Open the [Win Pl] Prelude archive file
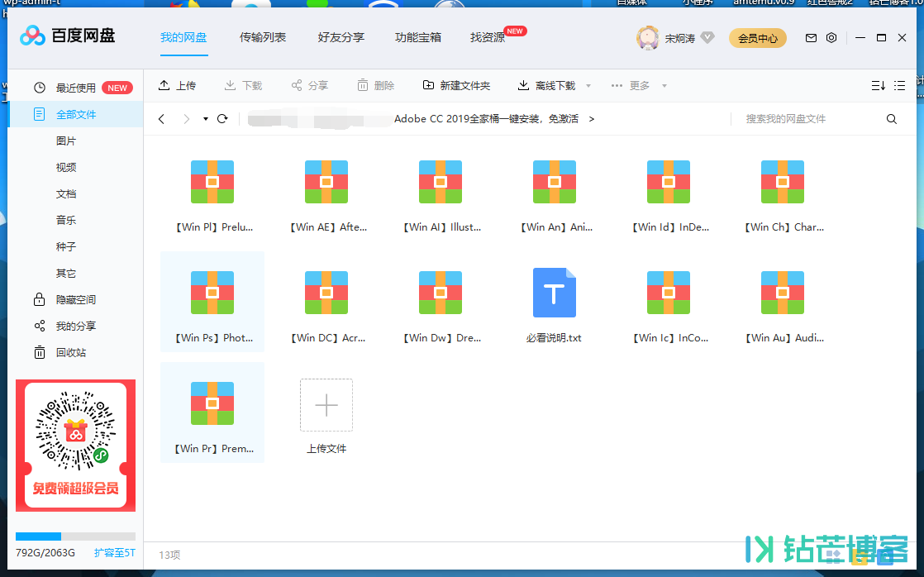 [212, 195]
